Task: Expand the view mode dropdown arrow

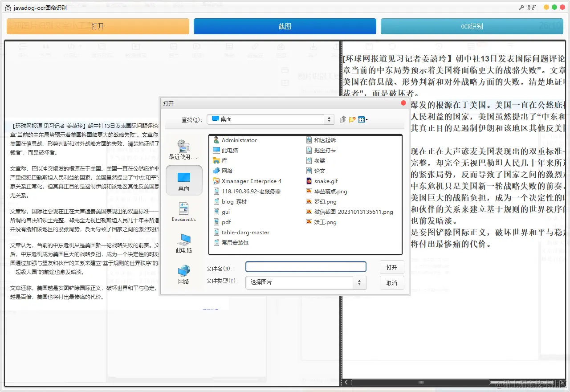Action: (366, 119)
